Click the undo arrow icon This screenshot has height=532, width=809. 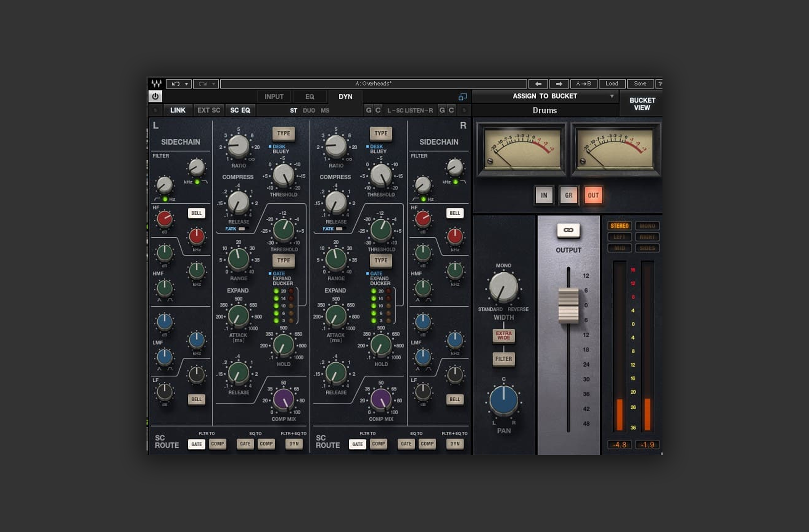175,84
